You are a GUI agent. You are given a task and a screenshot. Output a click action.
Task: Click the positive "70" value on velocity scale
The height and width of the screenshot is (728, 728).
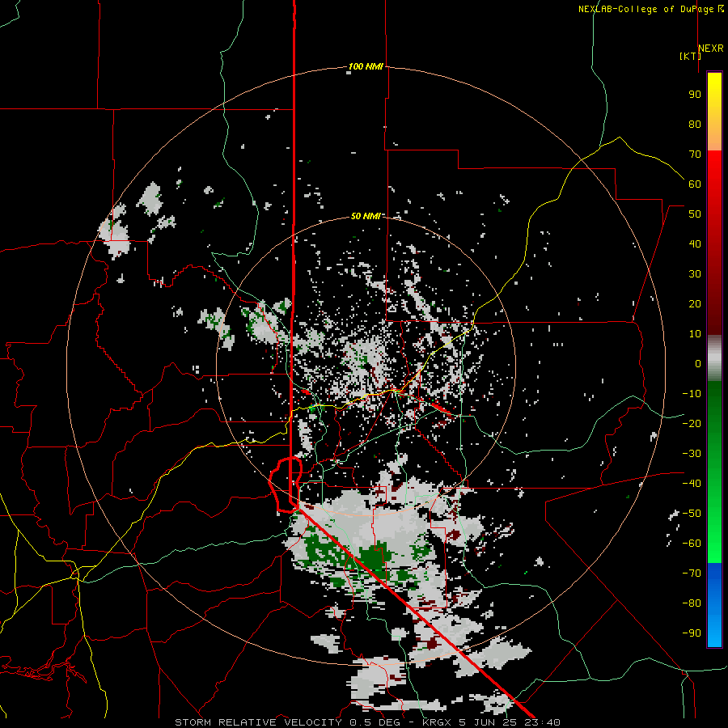[695, 154]
